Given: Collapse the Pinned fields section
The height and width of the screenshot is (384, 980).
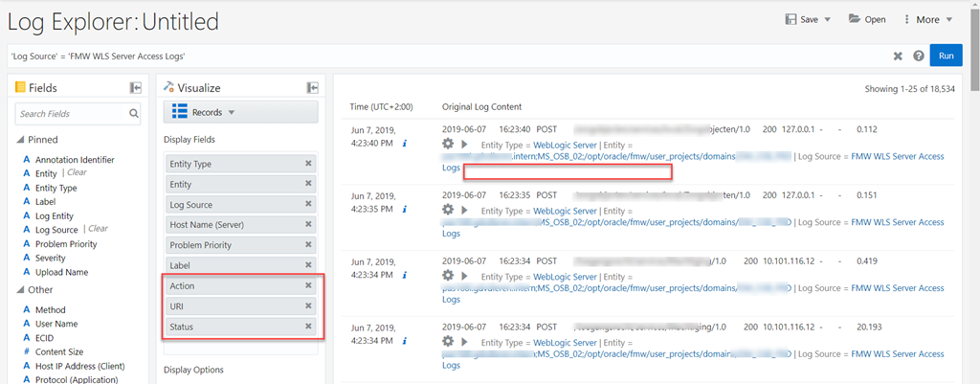Looking at the screenshot, I should [x=21, y=140].
